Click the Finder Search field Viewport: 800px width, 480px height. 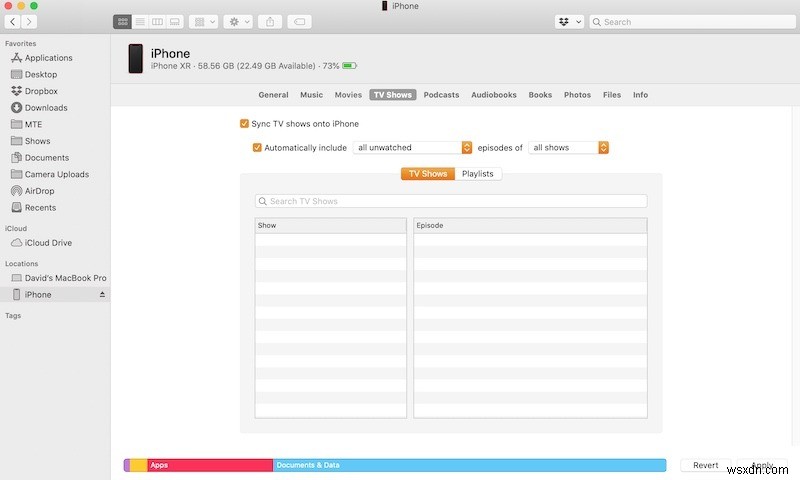(692, 22)
